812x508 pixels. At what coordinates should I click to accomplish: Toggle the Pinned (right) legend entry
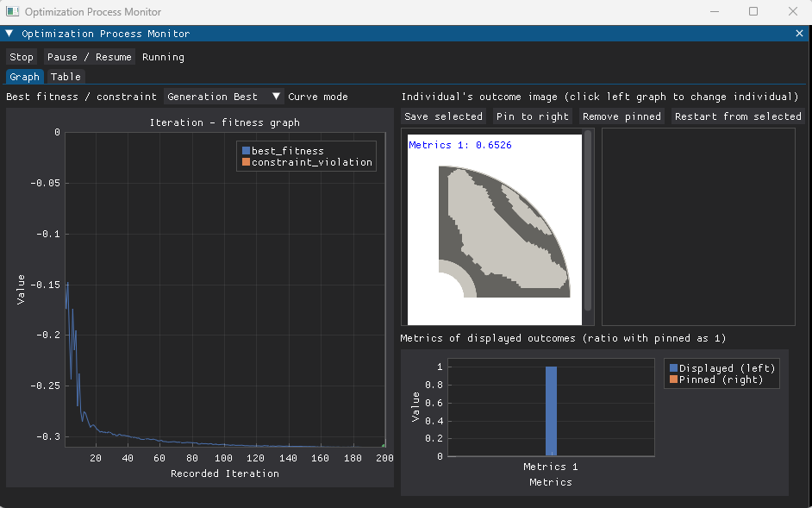coord(716,379)
